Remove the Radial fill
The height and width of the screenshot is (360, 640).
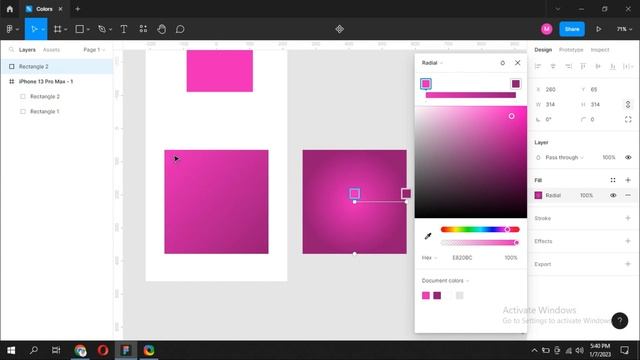click(x=628, y=195)
